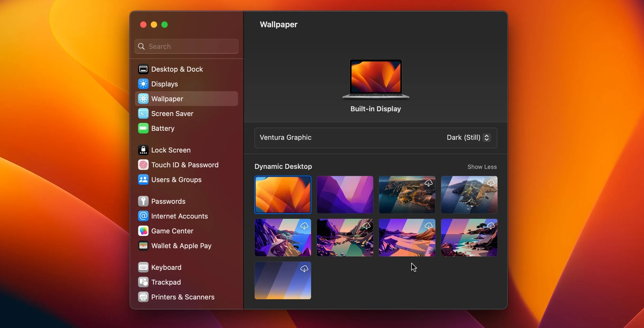The height and width of the screenshot is (328, 644).
Task: Click the magnifying glass search icon
Action: click(x=141, y=47)
